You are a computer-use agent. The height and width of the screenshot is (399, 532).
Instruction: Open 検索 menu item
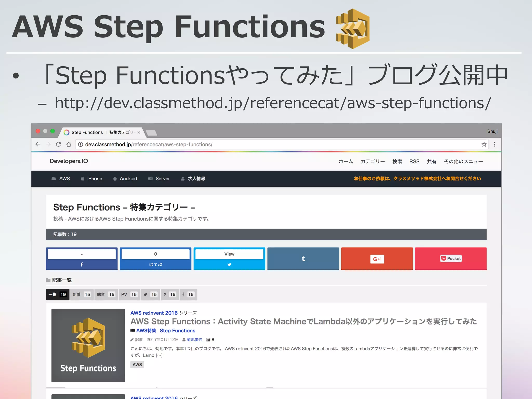point(397,162)
